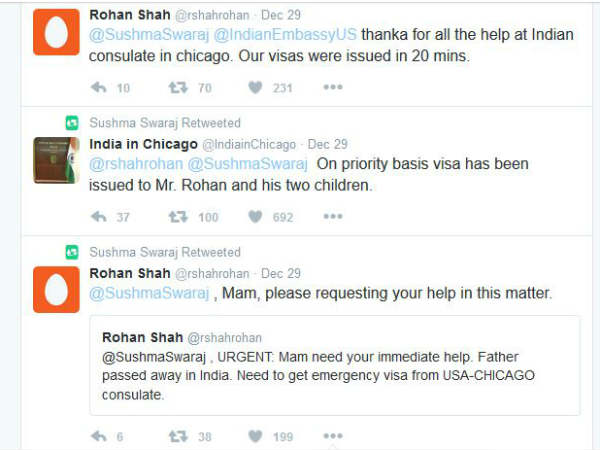Open more options on the last tweet

pyautogui.click(x=333, y=436)
